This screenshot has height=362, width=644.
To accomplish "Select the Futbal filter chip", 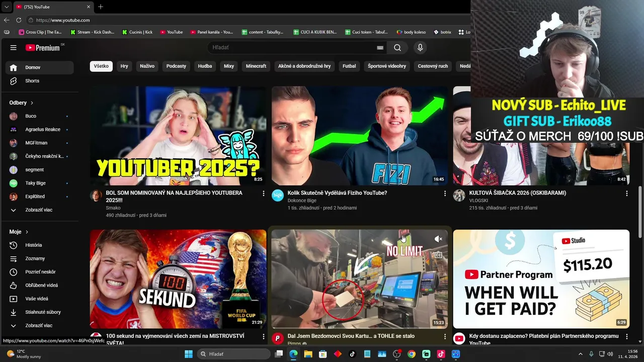I will point(349,66).
